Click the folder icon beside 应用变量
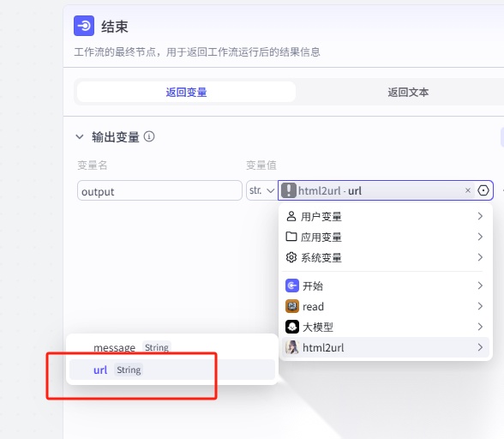 [291, 237]
